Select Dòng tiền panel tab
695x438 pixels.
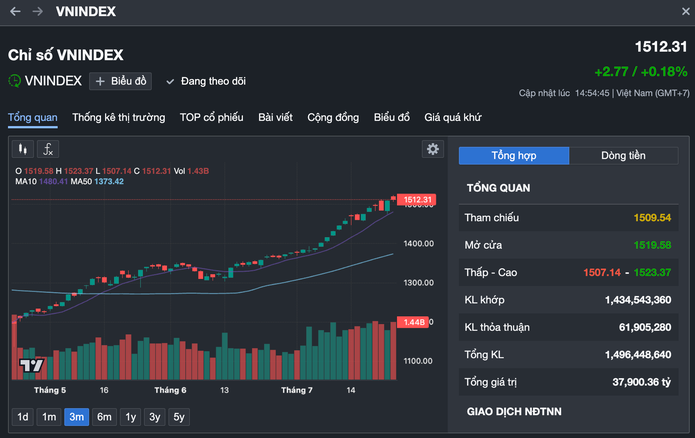tap(623, 156)
